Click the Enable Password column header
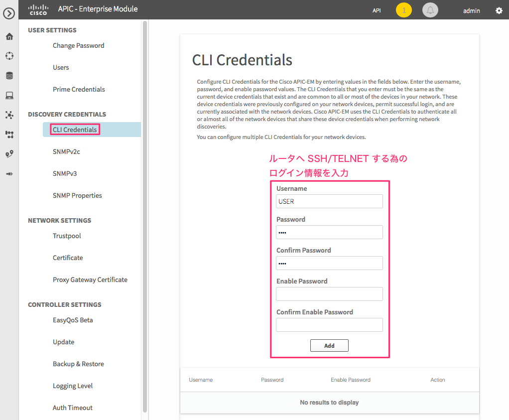This screenshot has width=509, height=420. coord(350,380)
